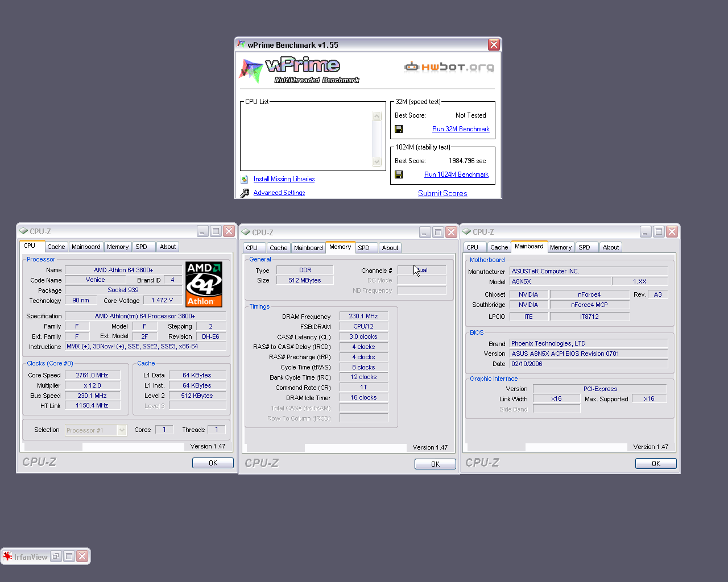This screenshot has width=728, height=582.
Task: Click the Advanced Settings wrench icon
Action: coord(245,193)
